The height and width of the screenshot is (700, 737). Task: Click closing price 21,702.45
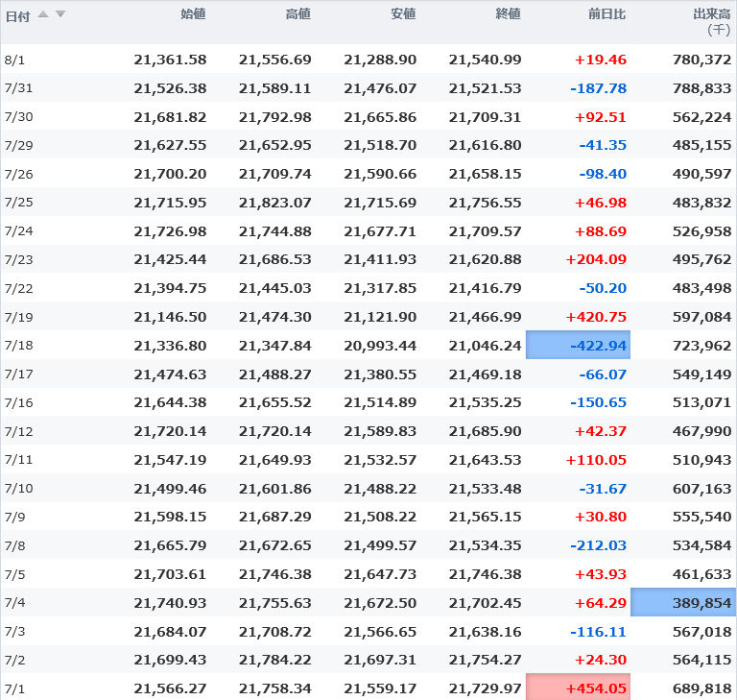(x=485, y=603)
